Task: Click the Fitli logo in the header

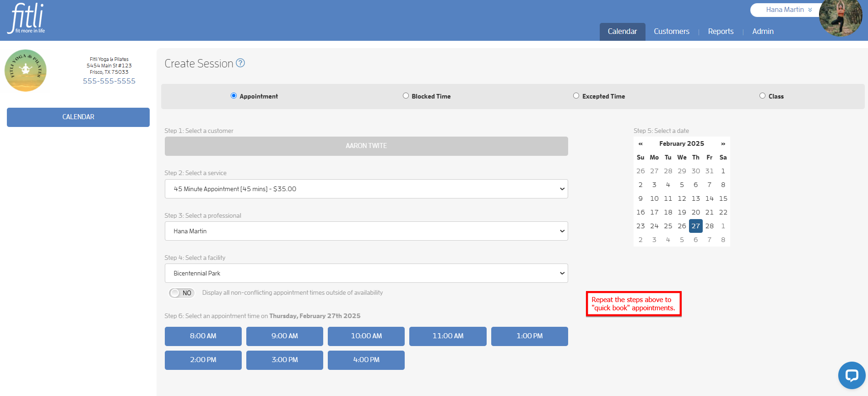Action: click(x=26, y=18)
